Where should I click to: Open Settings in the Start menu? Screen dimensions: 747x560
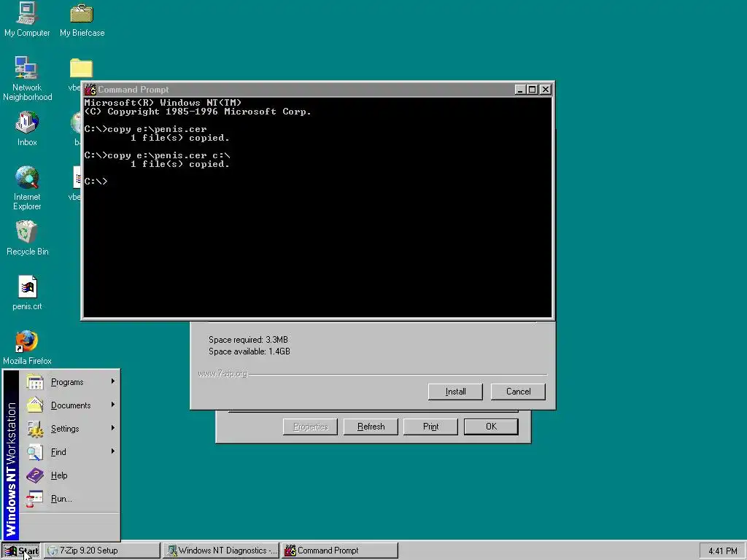[69, 429]
